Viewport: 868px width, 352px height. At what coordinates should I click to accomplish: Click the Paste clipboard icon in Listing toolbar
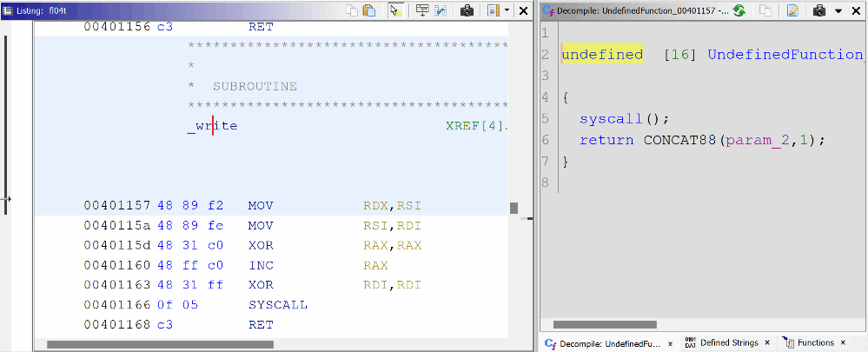click(369, 10)
